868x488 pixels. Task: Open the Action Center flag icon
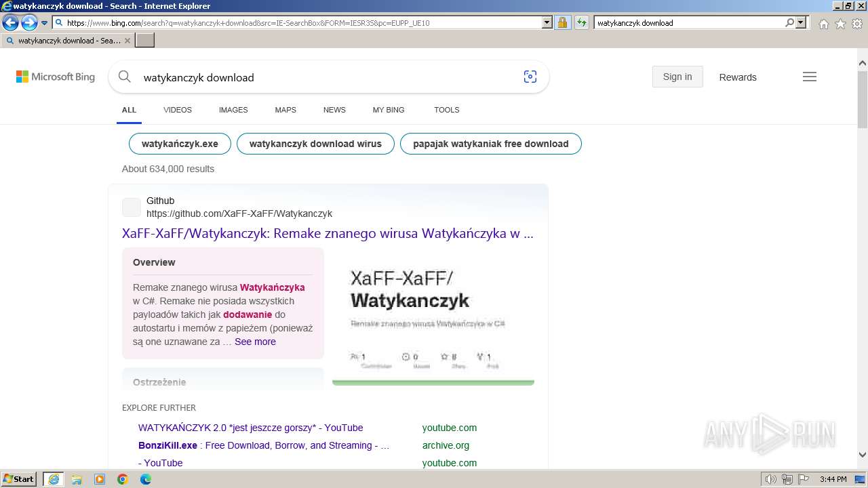coord(803,479)
